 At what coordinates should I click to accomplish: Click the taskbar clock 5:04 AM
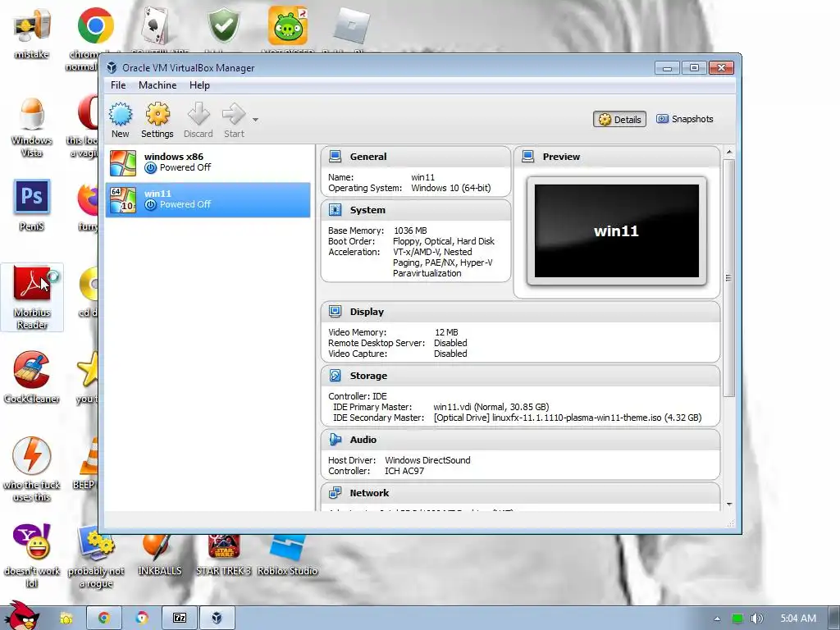pos(798,619)
